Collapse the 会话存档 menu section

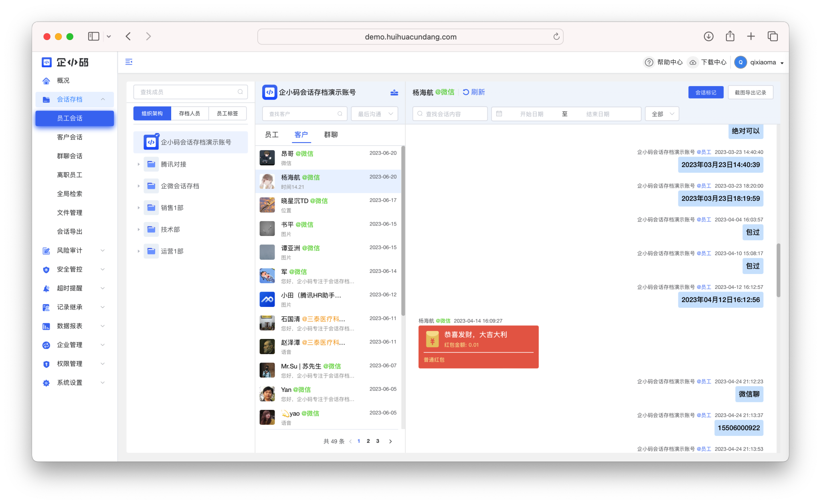103,99
